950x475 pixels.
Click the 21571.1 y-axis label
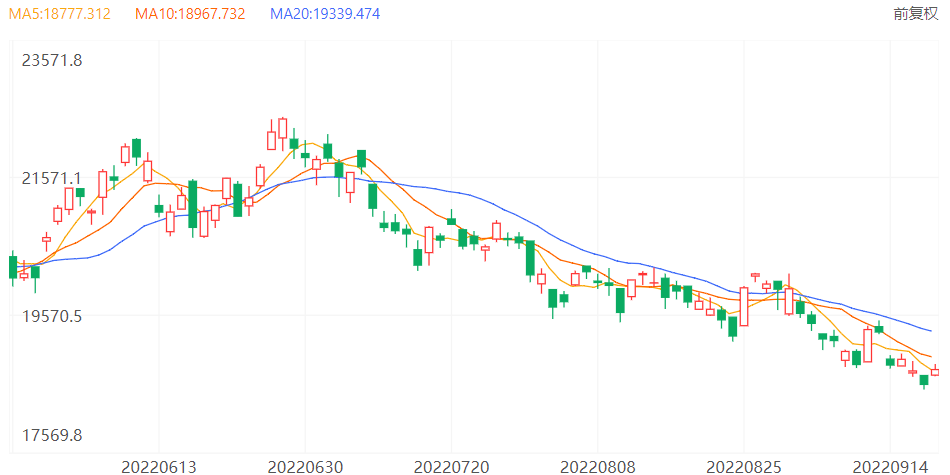tap(51, 179)
